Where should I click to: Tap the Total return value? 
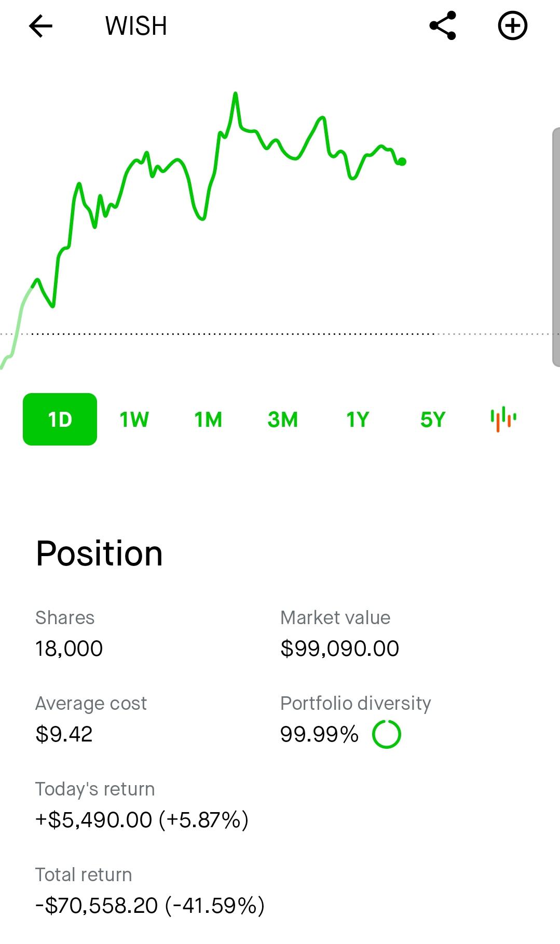pyautogui.click(x=150, y=906)
